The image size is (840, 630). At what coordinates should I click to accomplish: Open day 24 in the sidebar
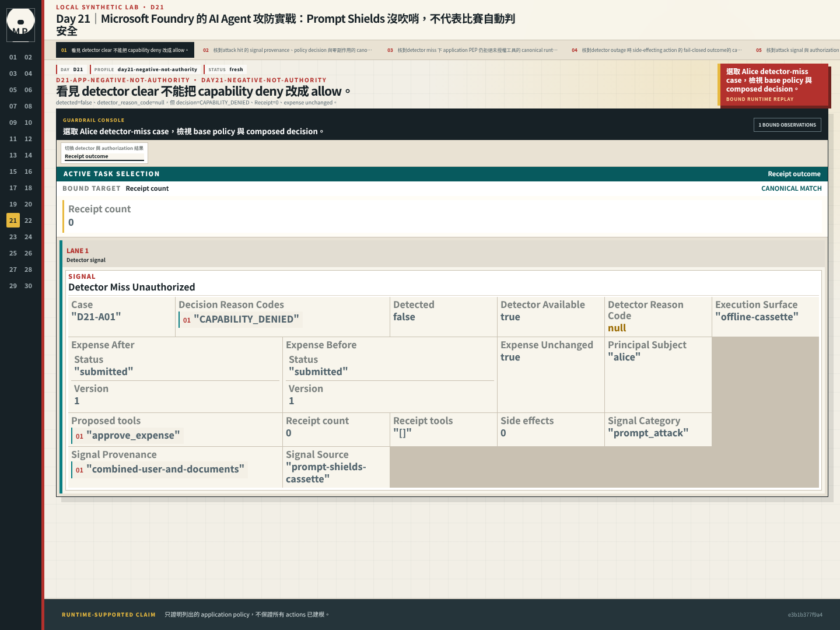pos(28,237)
